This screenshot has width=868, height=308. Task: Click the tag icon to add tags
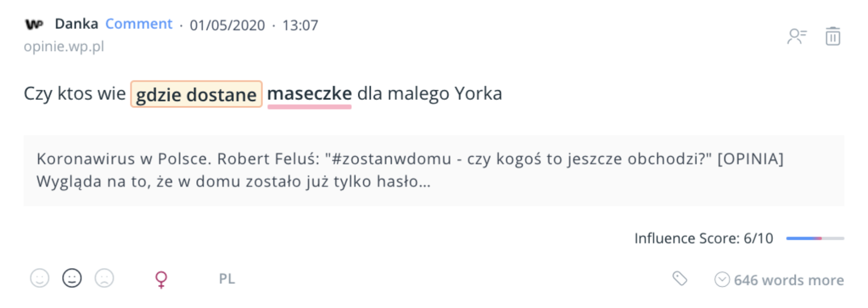click(680, 279)
